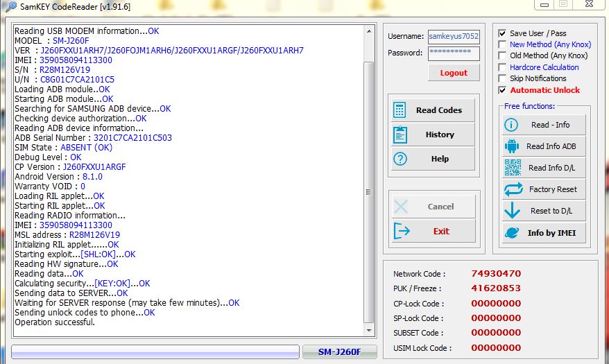609x364 pixels.
Task: Click the SamKEY key icon in the title bar
Action: point(11,7)
